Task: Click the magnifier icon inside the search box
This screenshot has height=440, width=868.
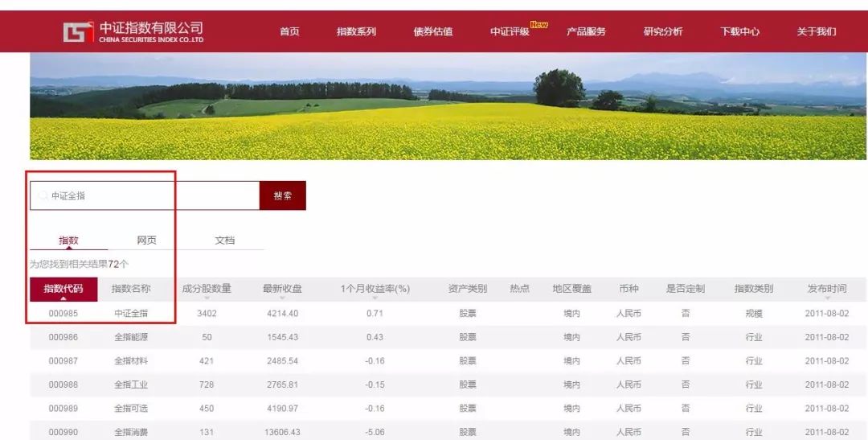Action: tap(43, 195)
